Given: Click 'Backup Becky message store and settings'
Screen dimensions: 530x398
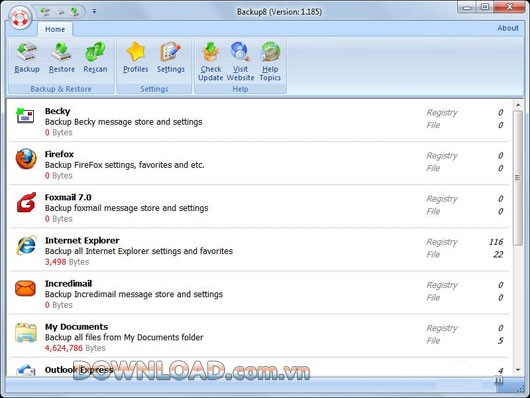Looking at the screenshot, I should click(124, 122).
